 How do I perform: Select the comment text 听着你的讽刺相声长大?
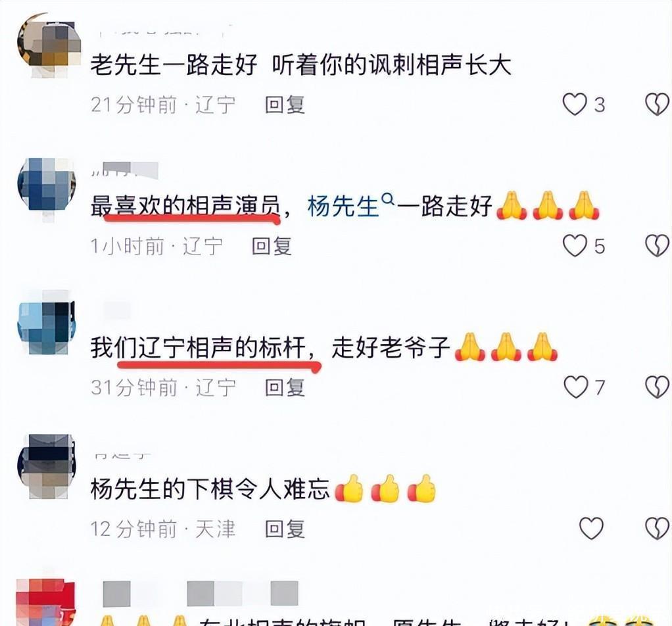coord(392,65)
